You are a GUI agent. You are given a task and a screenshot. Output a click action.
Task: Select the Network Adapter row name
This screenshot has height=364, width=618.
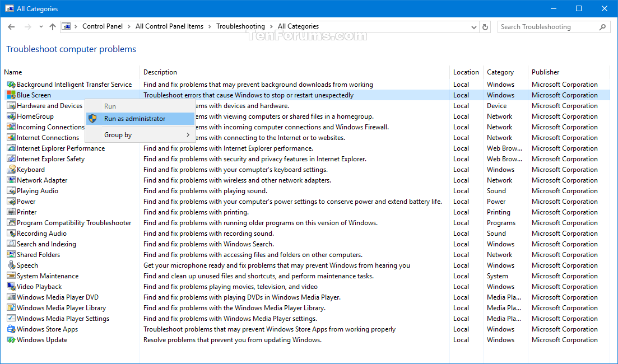pyautogui.click(x=42, y=180)
